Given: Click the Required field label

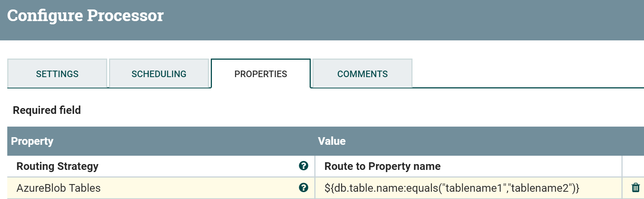Looking at the screenshot, I should coord(47,110).
